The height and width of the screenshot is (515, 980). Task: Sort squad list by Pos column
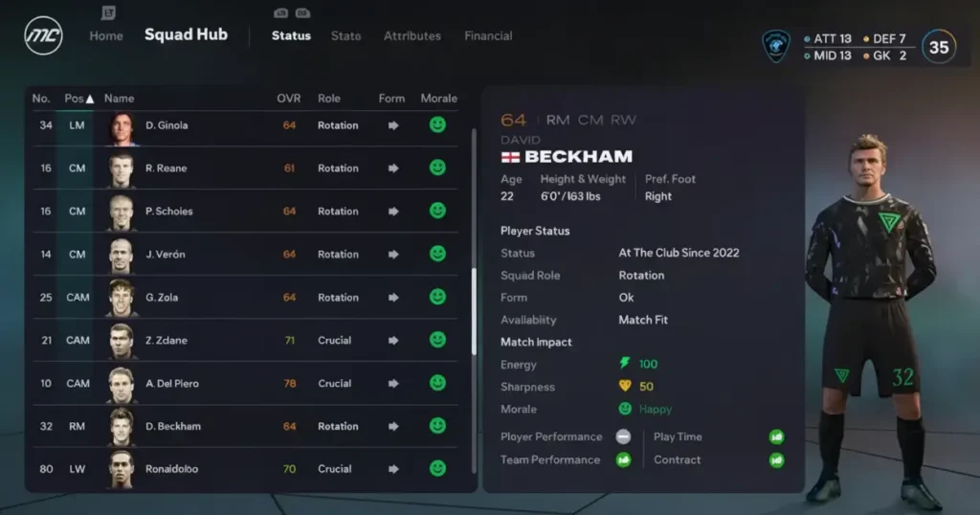point(78,99)
